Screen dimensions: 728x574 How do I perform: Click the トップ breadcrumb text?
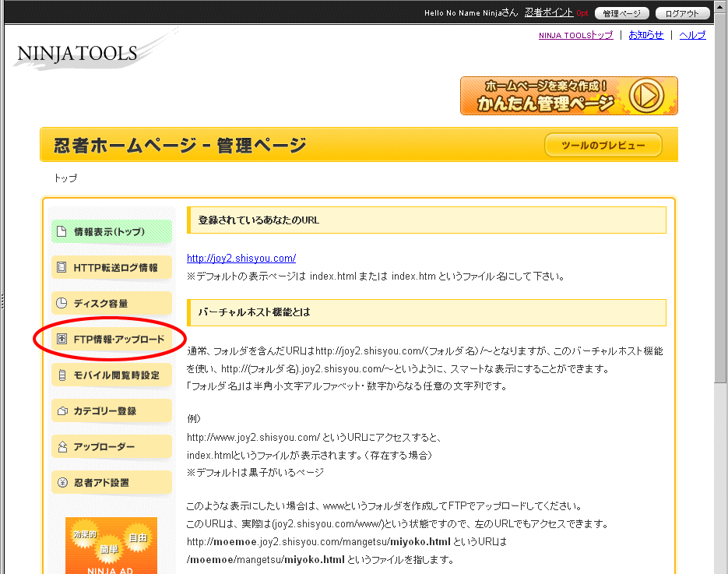[65, 178]
